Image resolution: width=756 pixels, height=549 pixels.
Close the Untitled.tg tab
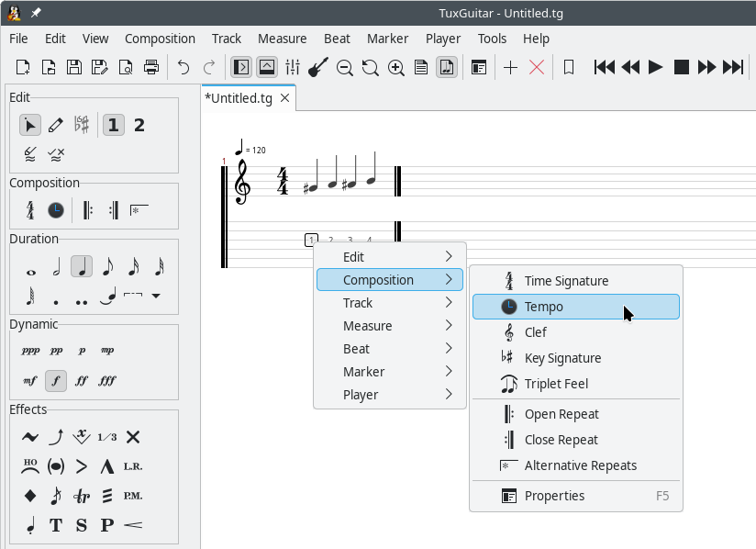click(x=284, y=98)
